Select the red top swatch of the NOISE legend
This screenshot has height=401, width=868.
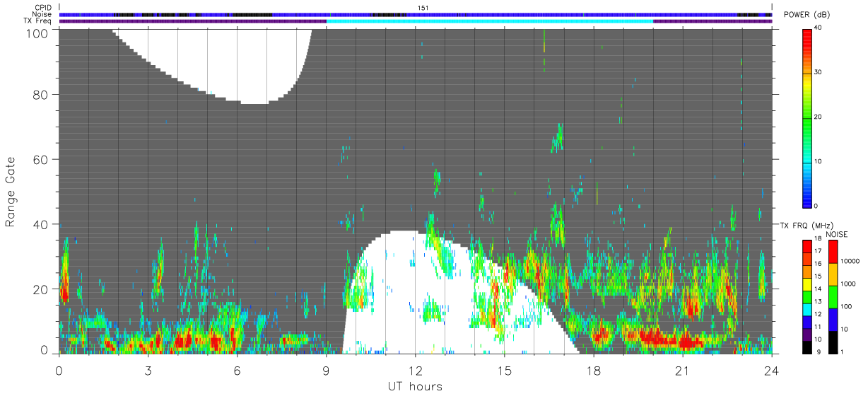833,252
